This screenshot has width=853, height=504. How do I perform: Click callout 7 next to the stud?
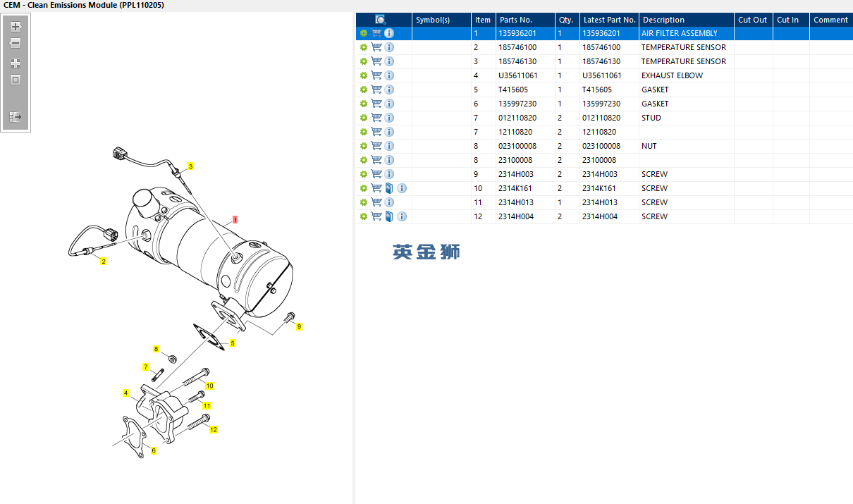(x=146, y=367)
